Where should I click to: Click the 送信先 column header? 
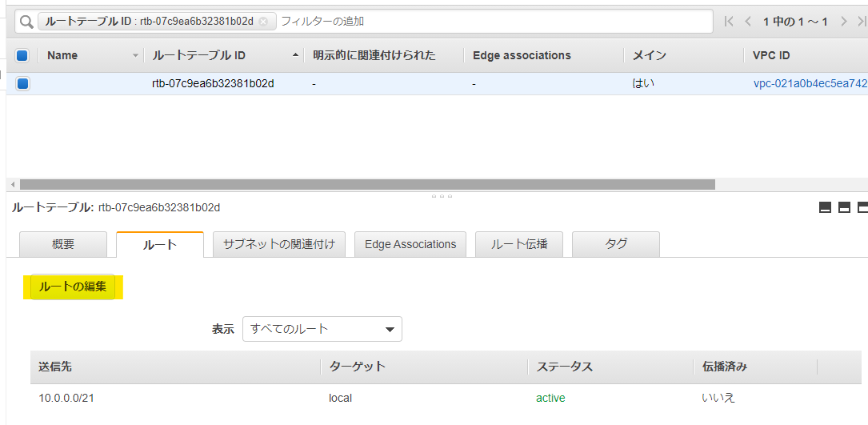tap(55, 367)
